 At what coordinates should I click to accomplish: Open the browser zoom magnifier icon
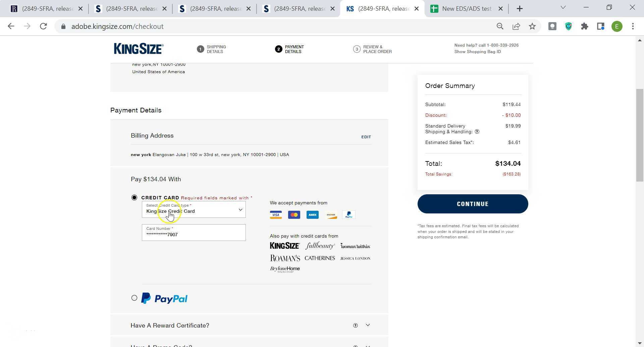(500, 26)
